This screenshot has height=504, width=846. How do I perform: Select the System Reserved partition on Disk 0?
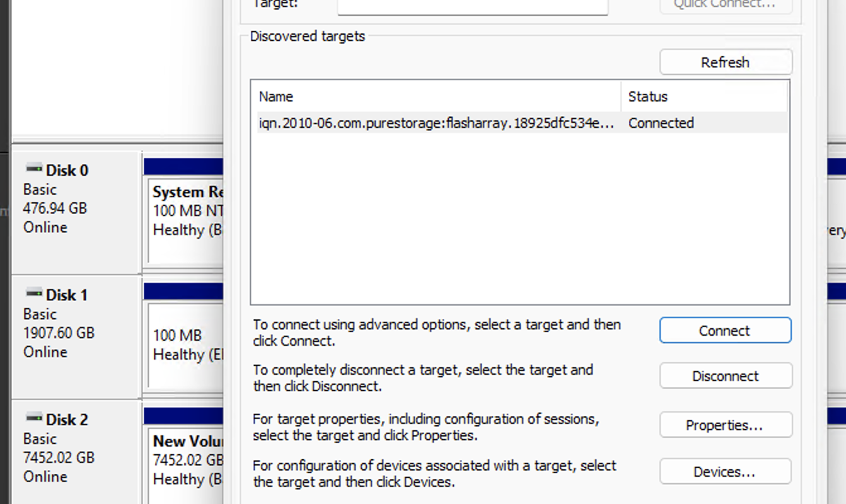coord(187,220)
